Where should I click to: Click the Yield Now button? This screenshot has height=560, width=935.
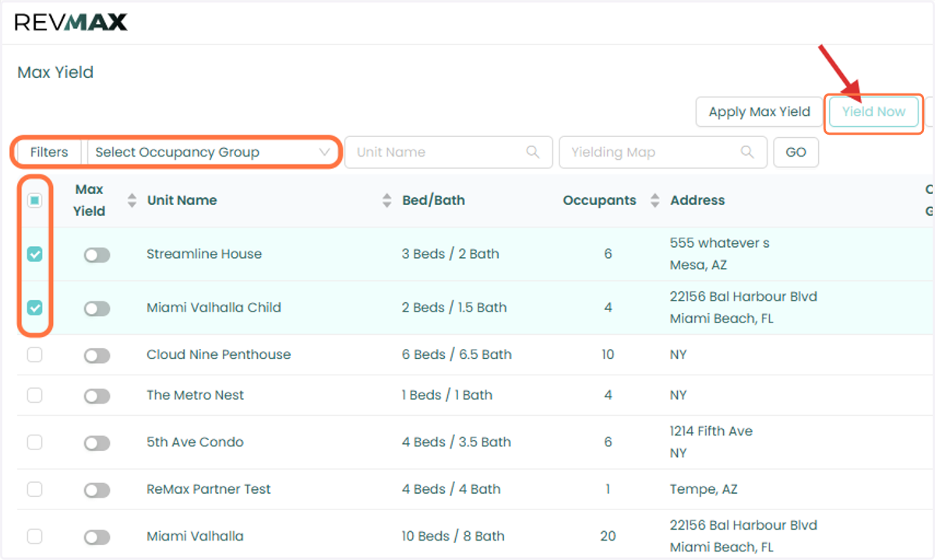pos(873,111)
